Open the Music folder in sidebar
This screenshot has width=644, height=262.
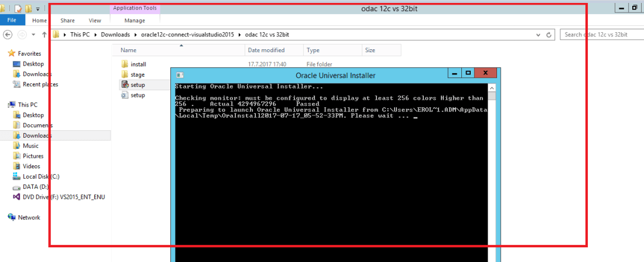pos(31,145)
